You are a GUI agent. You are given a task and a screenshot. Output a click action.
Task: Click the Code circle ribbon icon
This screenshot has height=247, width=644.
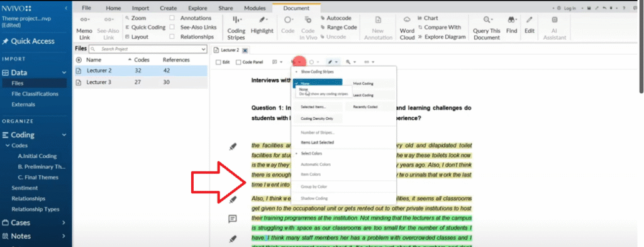point(288,20)
